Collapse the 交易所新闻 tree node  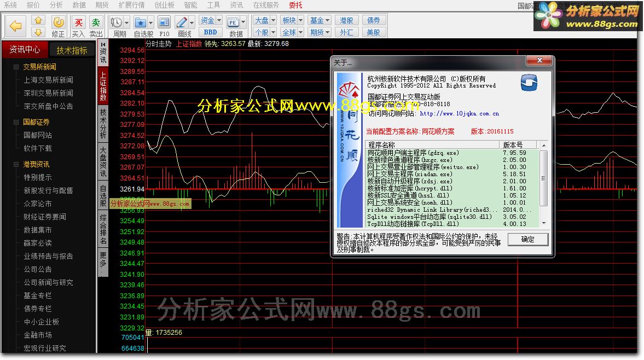pyautogui.click(x=16, y=67)
